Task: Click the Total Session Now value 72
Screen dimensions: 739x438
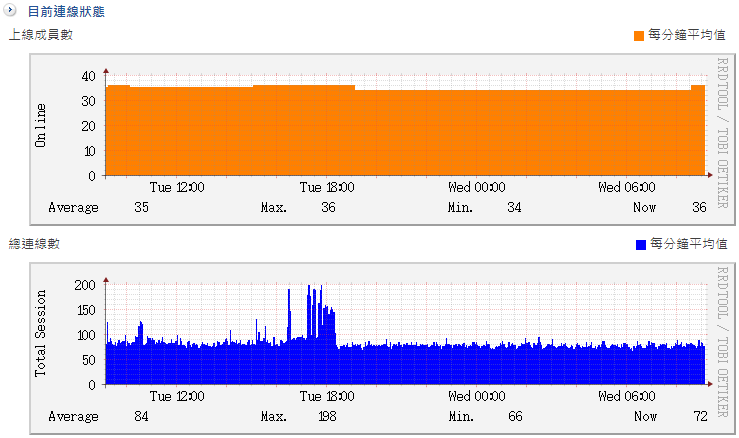Action: point(699,416)
